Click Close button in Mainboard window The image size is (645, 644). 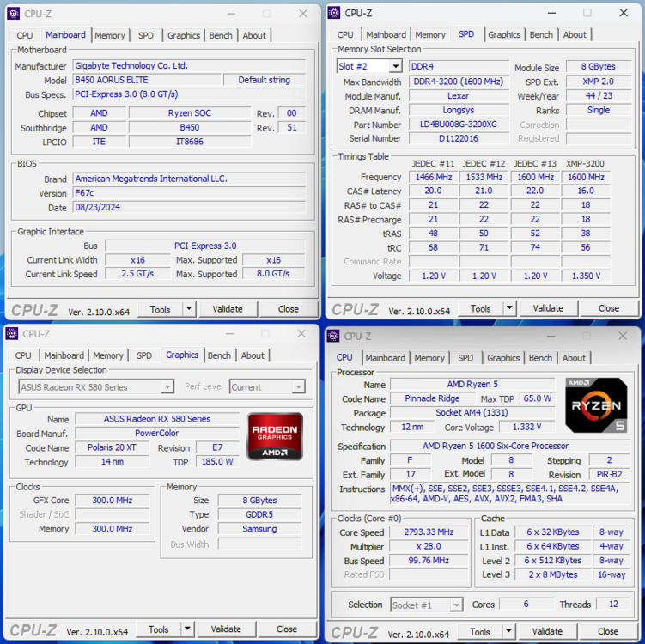(289, 309)
